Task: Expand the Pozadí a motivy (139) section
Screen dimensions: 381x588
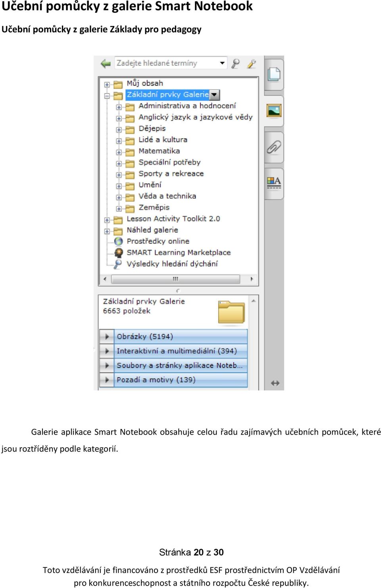Action: (x=173, y=380)
